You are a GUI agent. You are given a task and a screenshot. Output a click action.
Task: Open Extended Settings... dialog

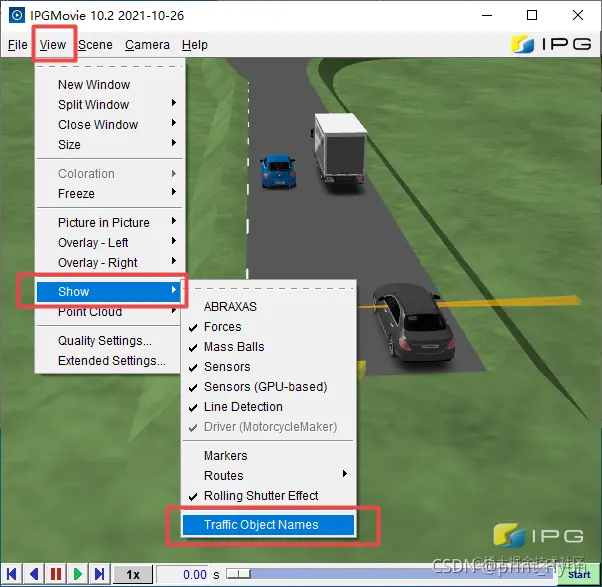tap(109, 361)
